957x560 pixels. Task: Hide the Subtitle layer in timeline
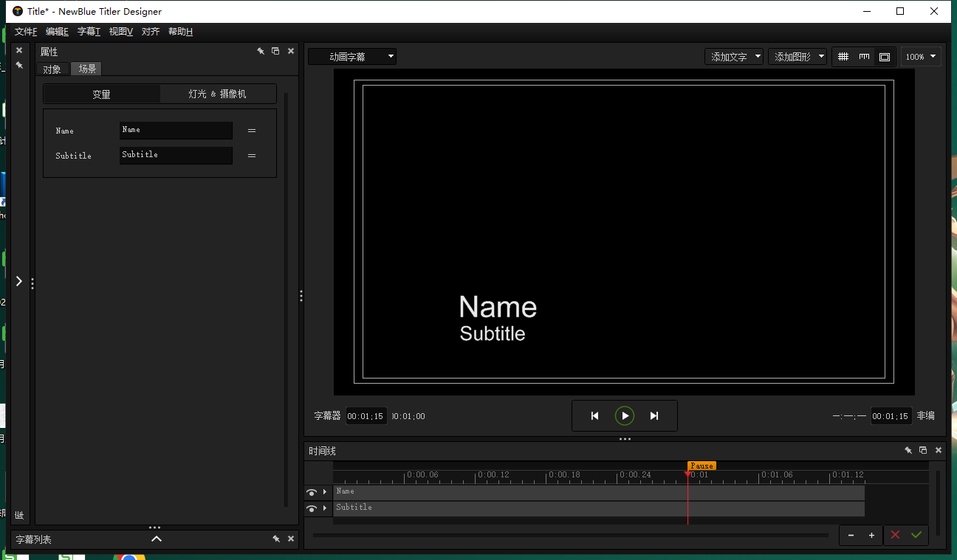(x=312, y=508)
